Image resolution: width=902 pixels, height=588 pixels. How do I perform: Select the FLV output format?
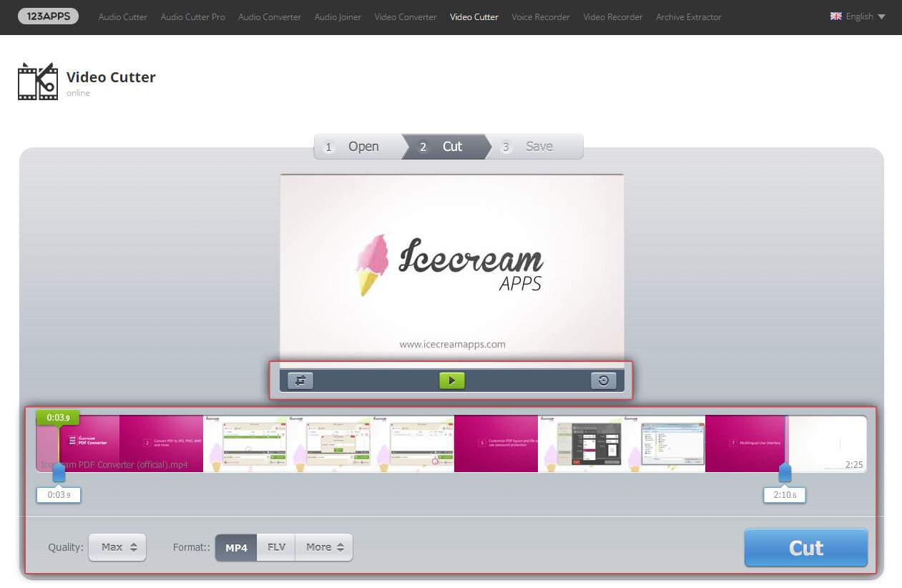275,547
